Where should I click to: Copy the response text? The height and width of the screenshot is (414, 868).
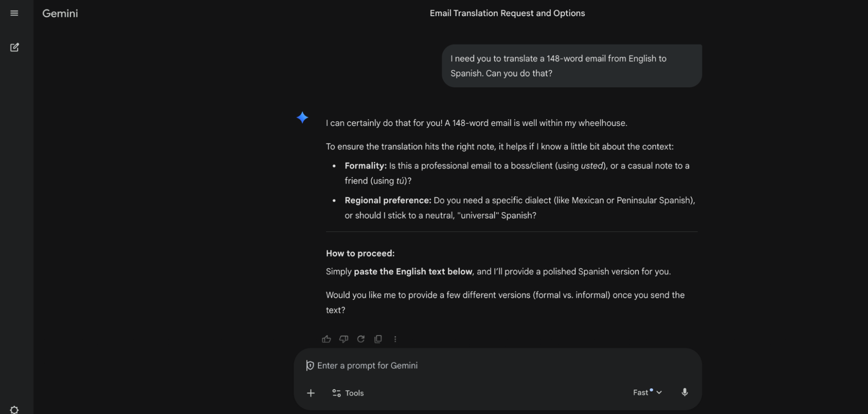pos(378,339)
